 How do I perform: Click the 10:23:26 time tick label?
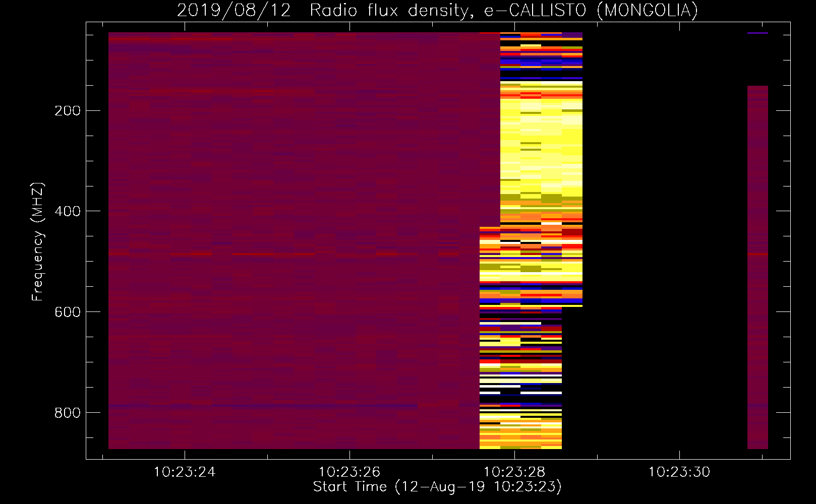click(x=349, y=472)
